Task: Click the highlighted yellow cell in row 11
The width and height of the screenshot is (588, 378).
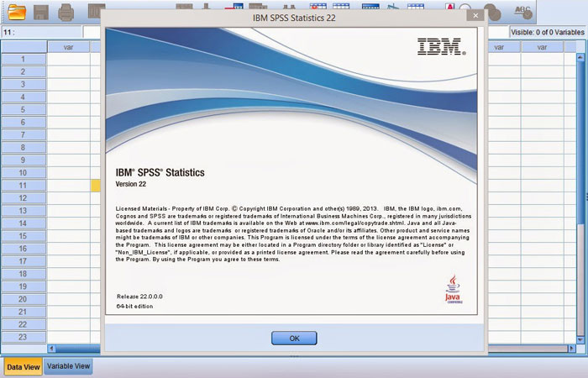Action: click(96, 186)
